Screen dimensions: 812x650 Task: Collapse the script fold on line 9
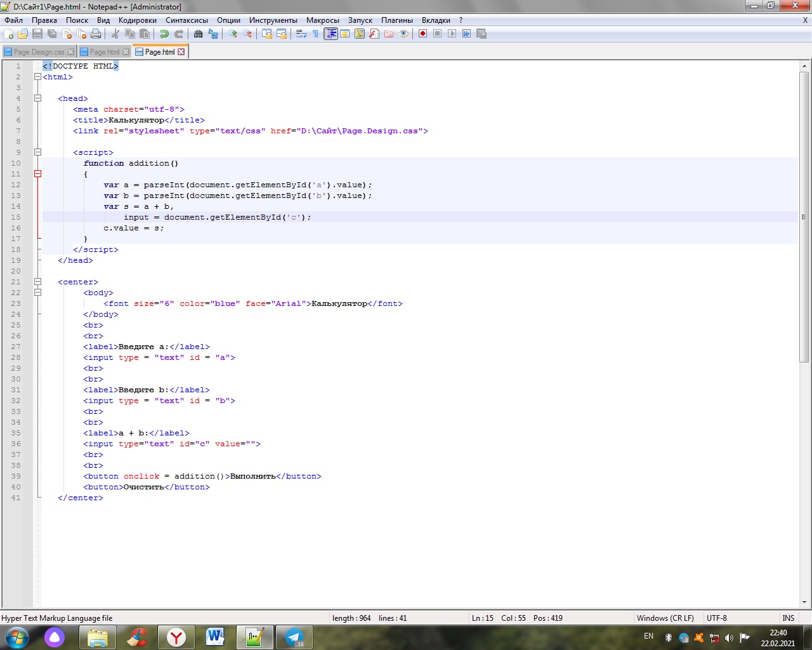point(37,152)
